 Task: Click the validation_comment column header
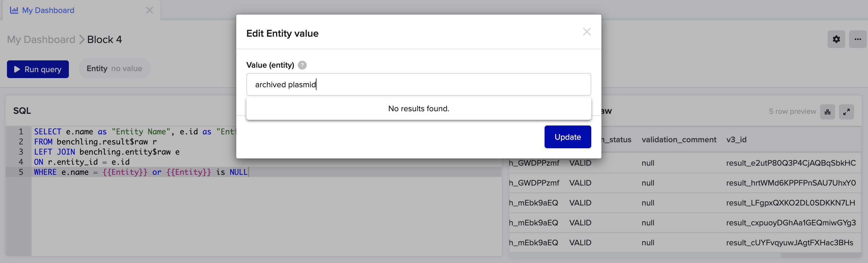click(678, 140)
